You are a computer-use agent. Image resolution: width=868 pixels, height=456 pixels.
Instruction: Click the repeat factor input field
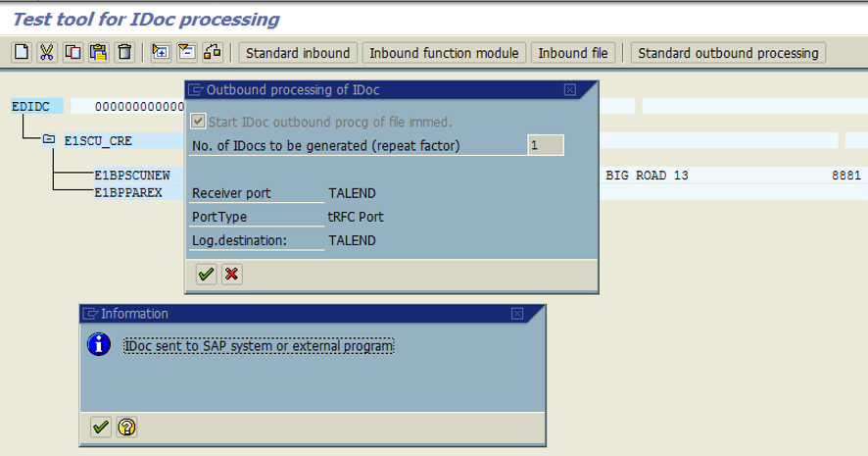(545, 146)
